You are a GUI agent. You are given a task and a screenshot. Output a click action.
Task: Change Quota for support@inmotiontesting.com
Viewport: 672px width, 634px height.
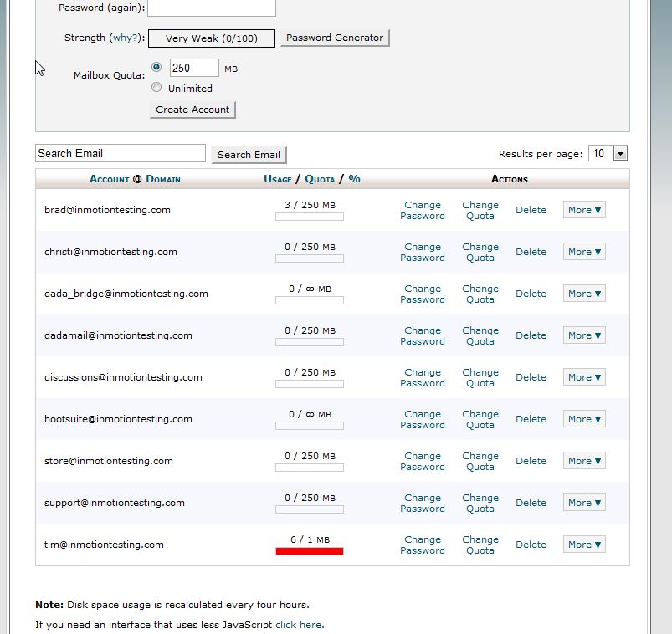(x=480, y=503)
